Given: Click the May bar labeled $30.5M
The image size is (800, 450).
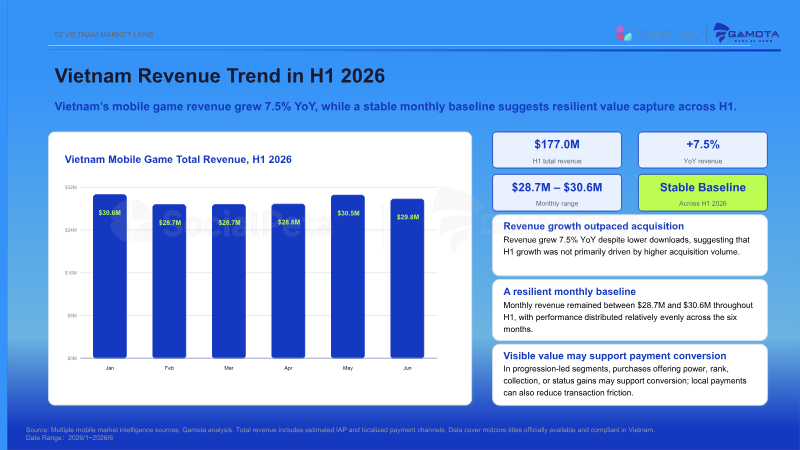Looking at the screenshot, I should coord(348,277).
